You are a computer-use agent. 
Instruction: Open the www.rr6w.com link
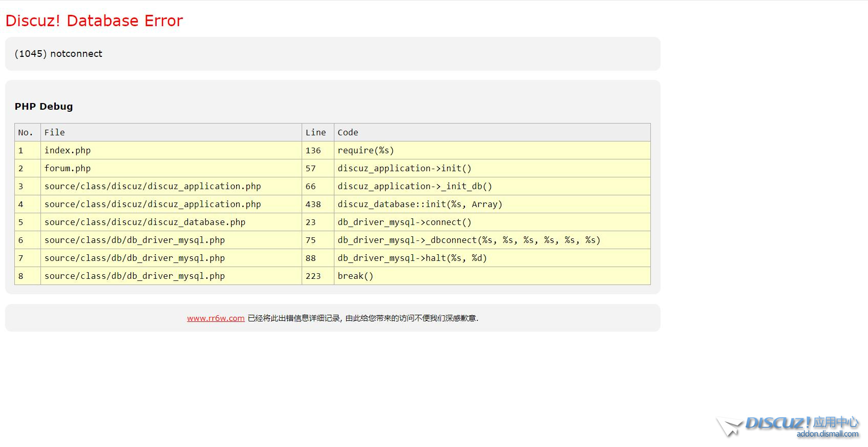pyautogui.click(x=216, y=318)
